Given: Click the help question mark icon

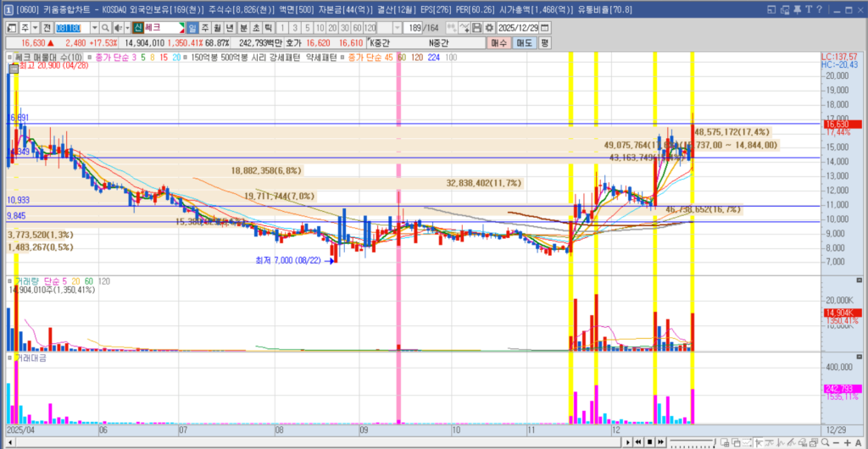Looking at the screenshot, I should (x=820, y=9).
